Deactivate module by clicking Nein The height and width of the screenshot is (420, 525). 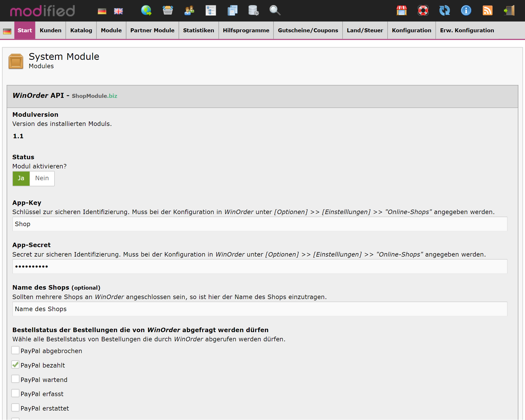click(42, 178)
